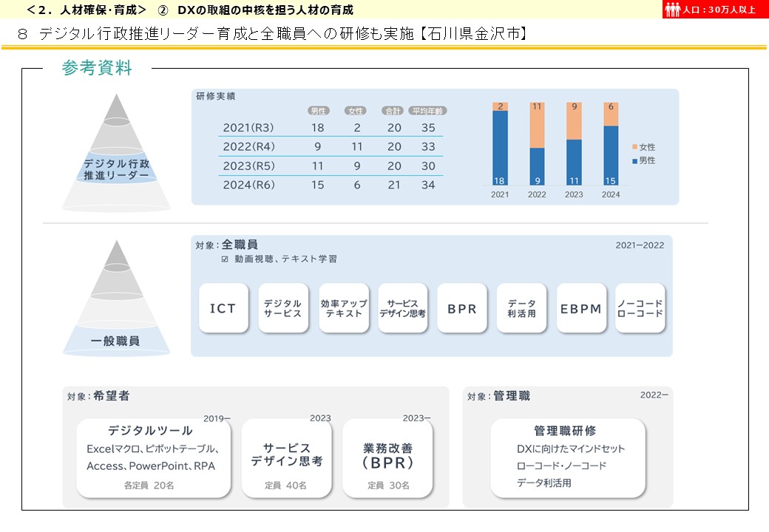Click the ICT training tile
Viewport: 769px width, 532px height.
pos(223,308)
